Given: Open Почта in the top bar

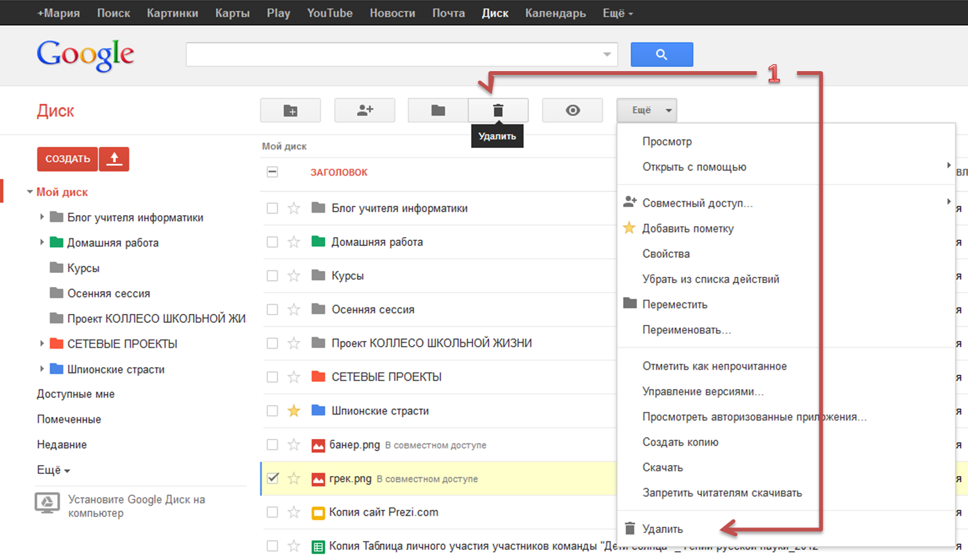Looking at the screenshot, I should coord(448,13).
